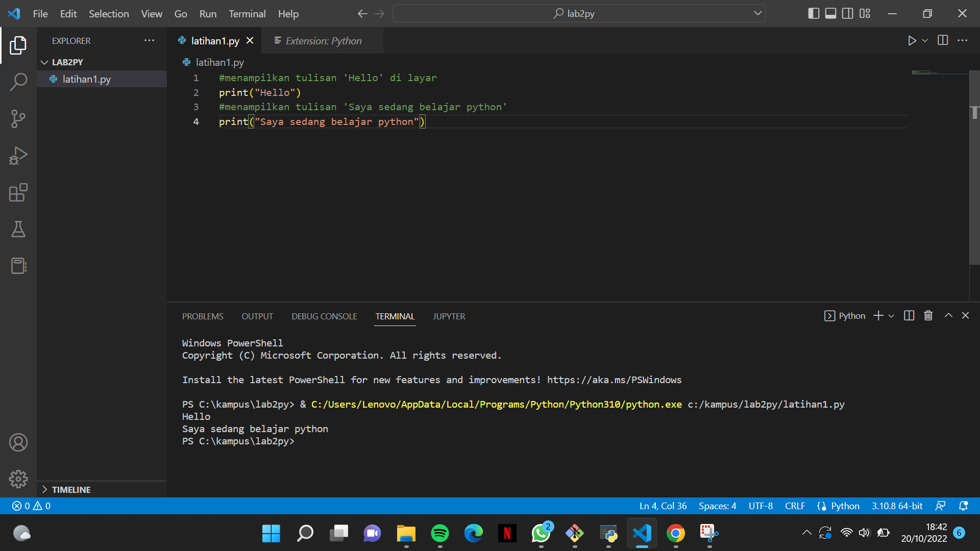Select the Python 3.10.8 64-bit interpreter
This screenshot has height=551, width=980.
897,506
